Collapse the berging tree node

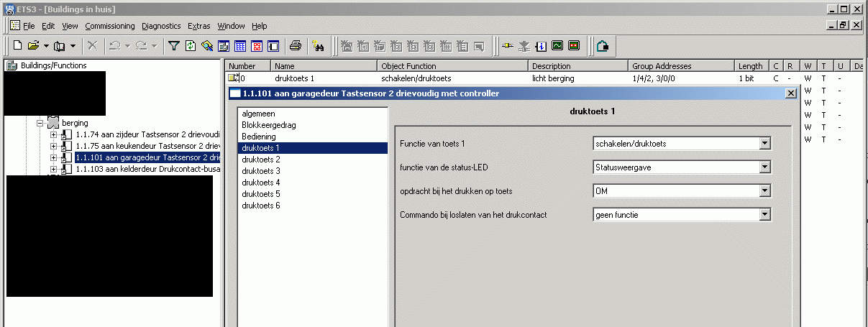tap(41, 124)
